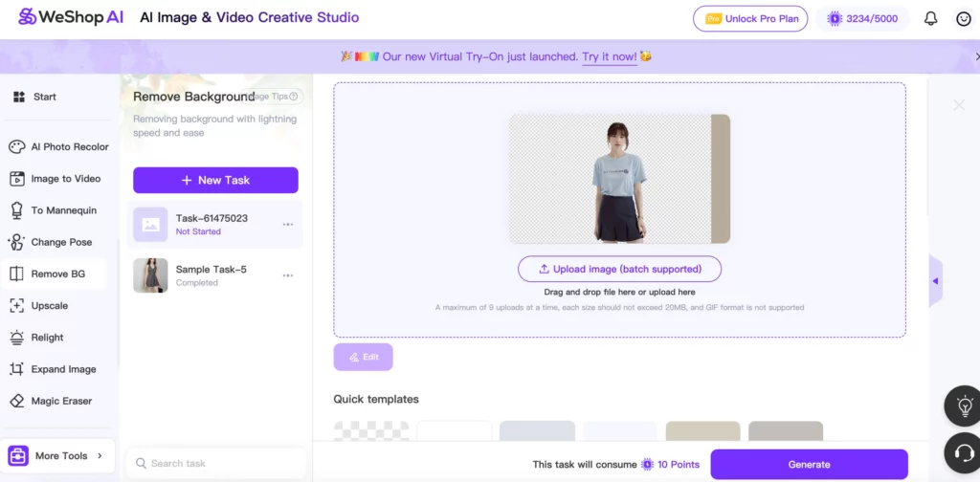980x482 pixels.
Task: Dismiss the Virtual Try-On banner
Action: pos(976,56)
